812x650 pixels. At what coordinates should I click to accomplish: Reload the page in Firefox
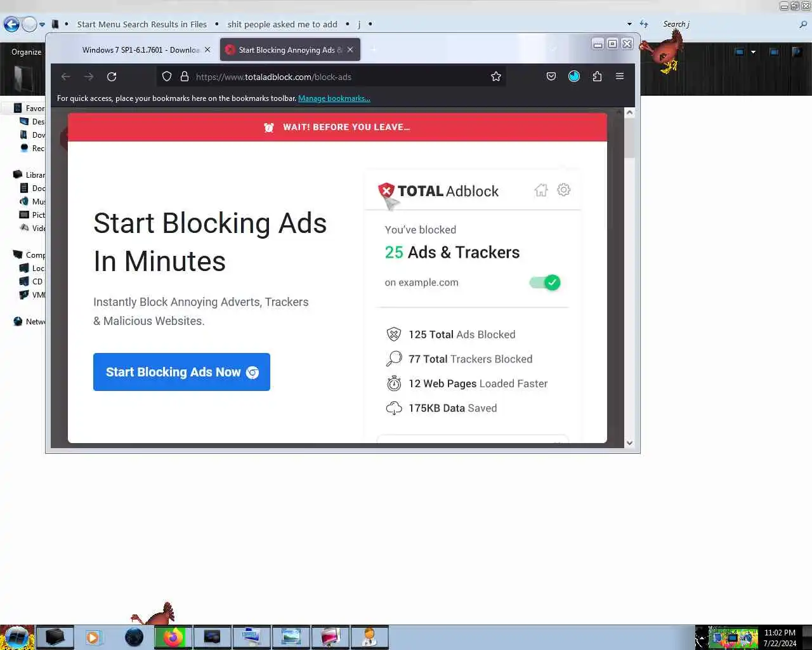pos(112,77)
